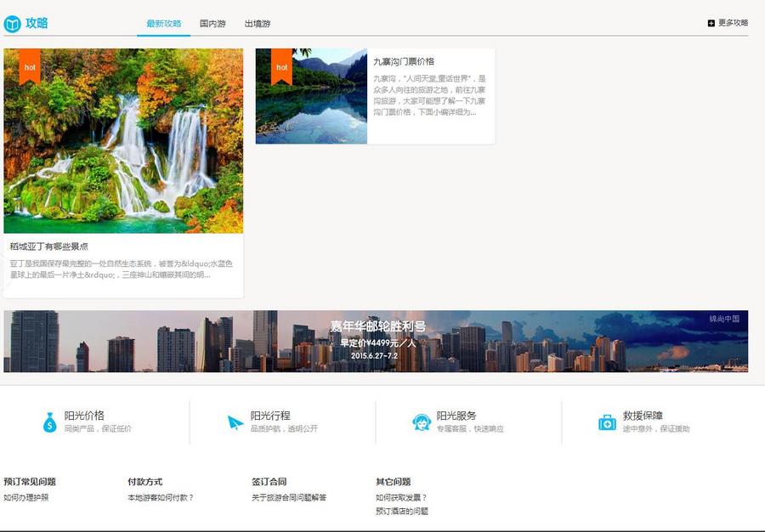Click the 嘉年华邮轮胜利号 cruise banner

pos(382,338)
